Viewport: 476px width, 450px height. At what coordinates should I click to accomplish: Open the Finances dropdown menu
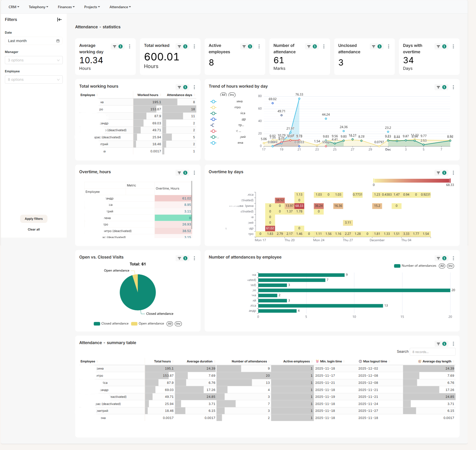[66, 7]
